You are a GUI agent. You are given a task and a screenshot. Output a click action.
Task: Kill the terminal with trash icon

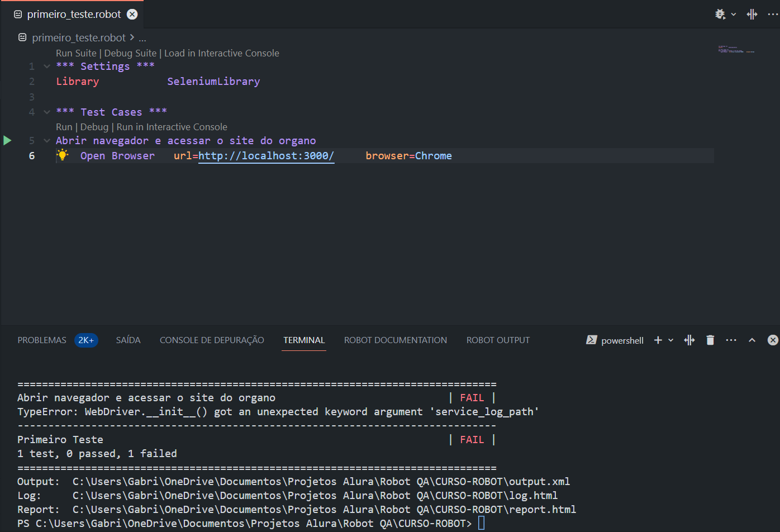(x=710, y=340)
